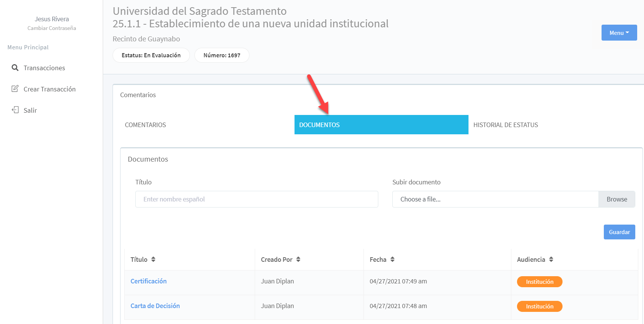644x324 pixels.
Task: Open the Carta de Decisión document link
Action: 155,306
